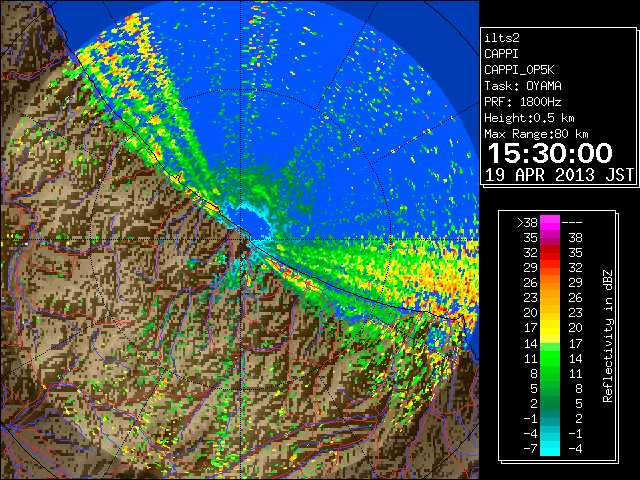The width and height of the screenshot is (640, 480).
Task: Pick the teal -1 dBZ legend swatch
Action: 550,418
